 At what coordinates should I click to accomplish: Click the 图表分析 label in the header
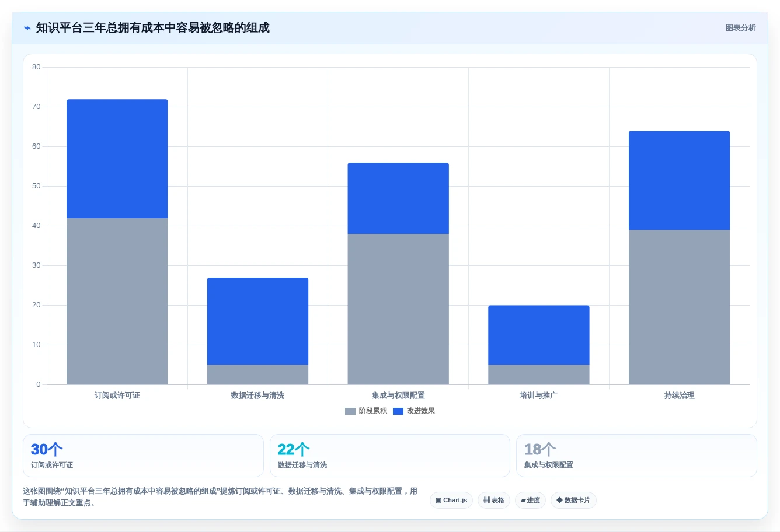pos(740,28)
